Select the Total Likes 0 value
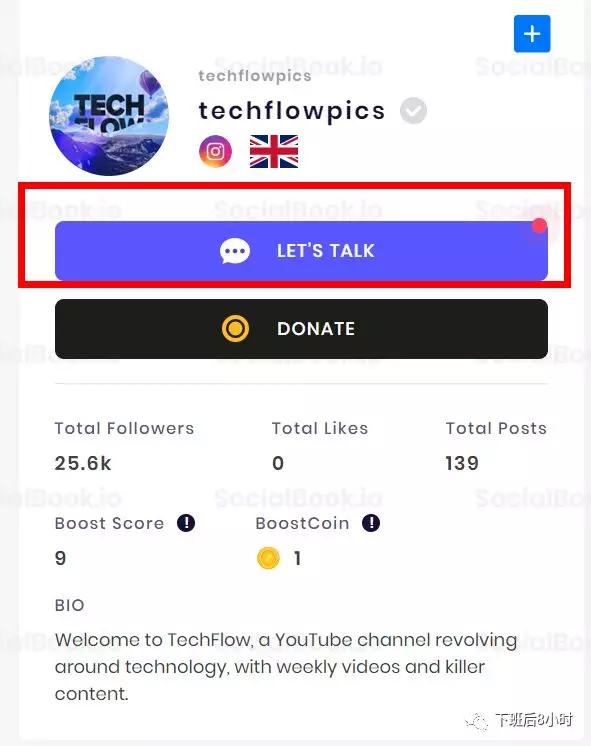The width and height of the screenshot is (591, 746). click(278, 463)
